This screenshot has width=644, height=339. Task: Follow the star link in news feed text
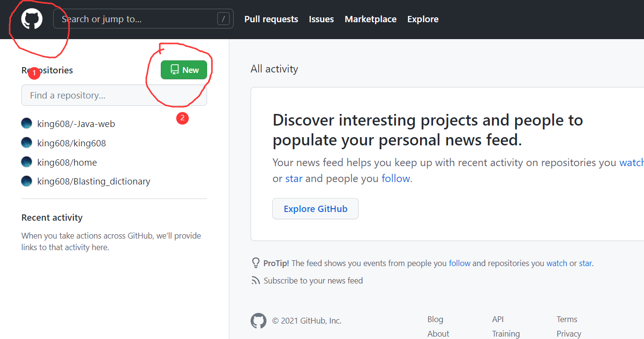[294, 179]
